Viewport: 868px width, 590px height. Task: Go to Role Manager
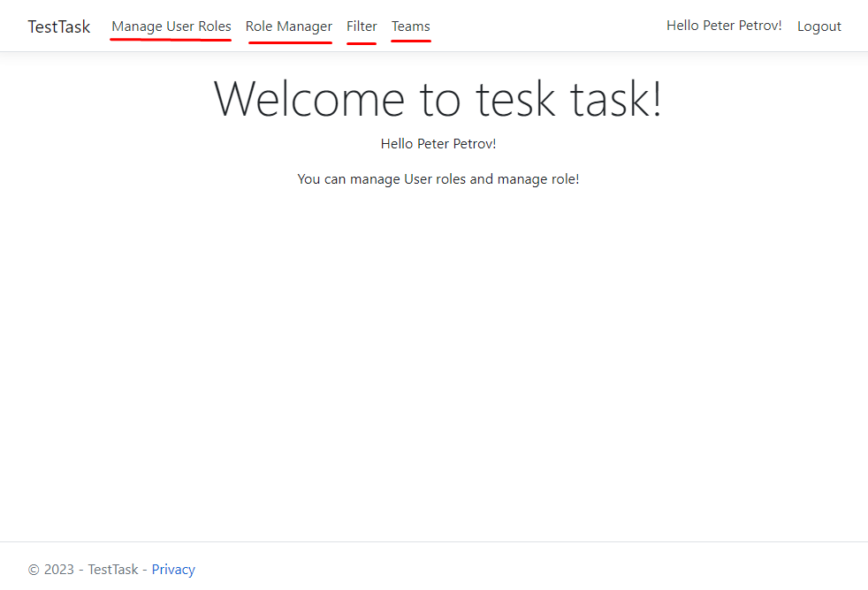[x=288, y=26]
